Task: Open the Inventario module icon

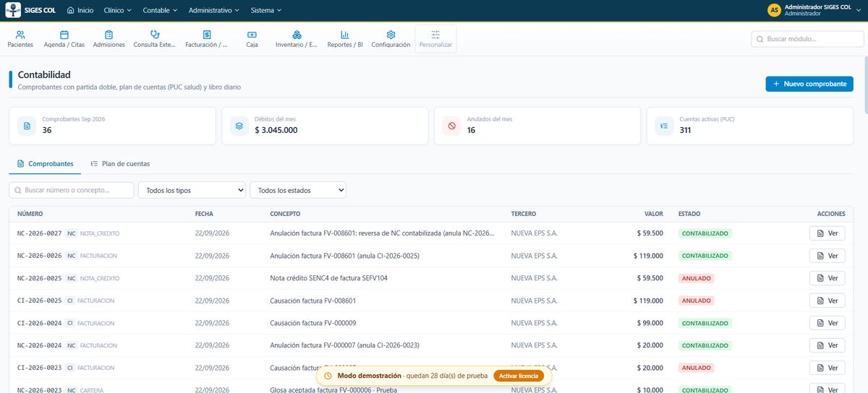Action: coord(297,35)
